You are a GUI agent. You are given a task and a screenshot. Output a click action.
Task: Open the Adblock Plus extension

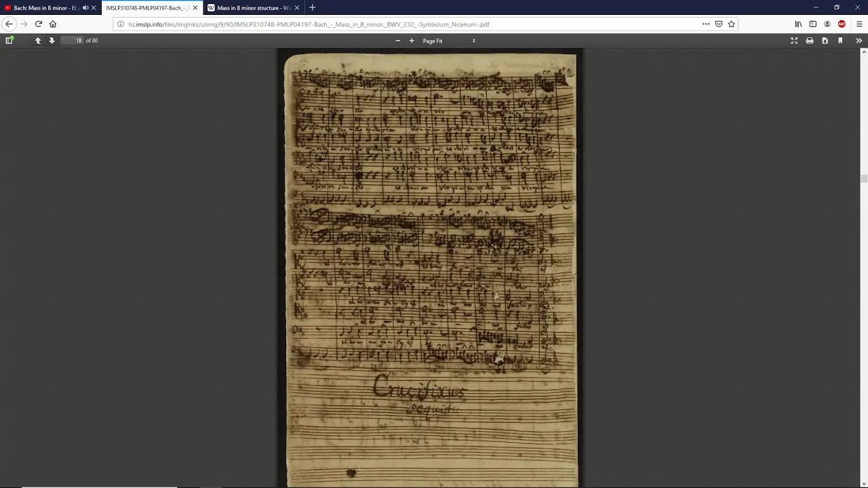point(842,24)
